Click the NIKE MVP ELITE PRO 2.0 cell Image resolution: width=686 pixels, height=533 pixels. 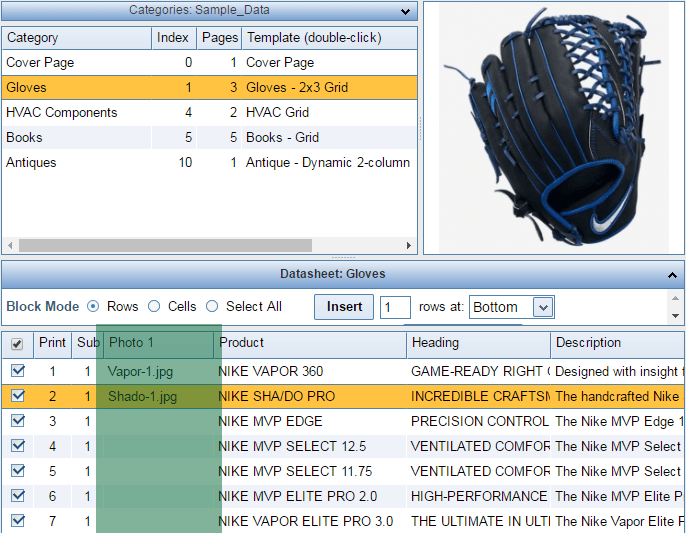[x=310, y=496]
